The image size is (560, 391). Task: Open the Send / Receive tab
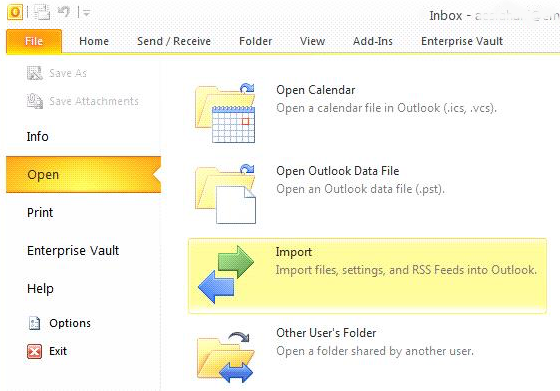[x=174, y=41]
